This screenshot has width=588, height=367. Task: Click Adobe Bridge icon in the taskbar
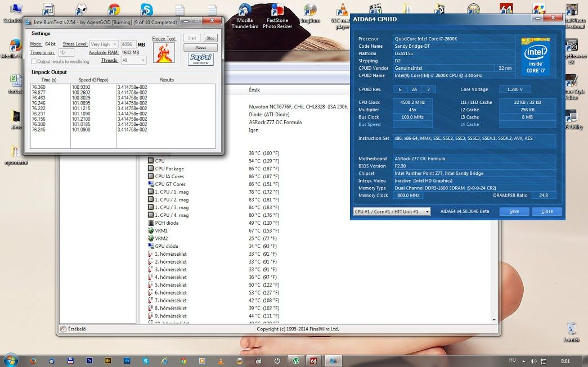(108, 361)
